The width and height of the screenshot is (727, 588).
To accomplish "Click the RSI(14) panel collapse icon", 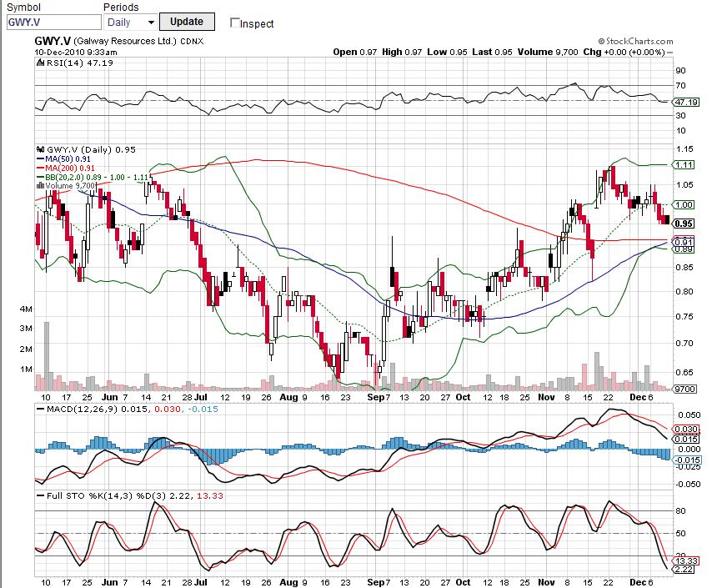I will click(x=41, y=63).
